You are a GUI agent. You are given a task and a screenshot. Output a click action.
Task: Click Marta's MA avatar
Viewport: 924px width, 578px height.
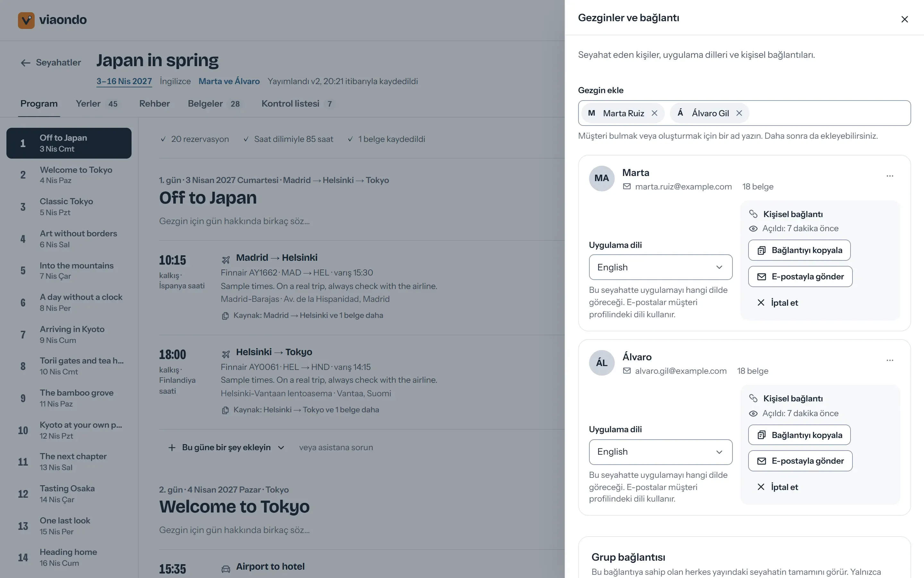coord(602,178)
